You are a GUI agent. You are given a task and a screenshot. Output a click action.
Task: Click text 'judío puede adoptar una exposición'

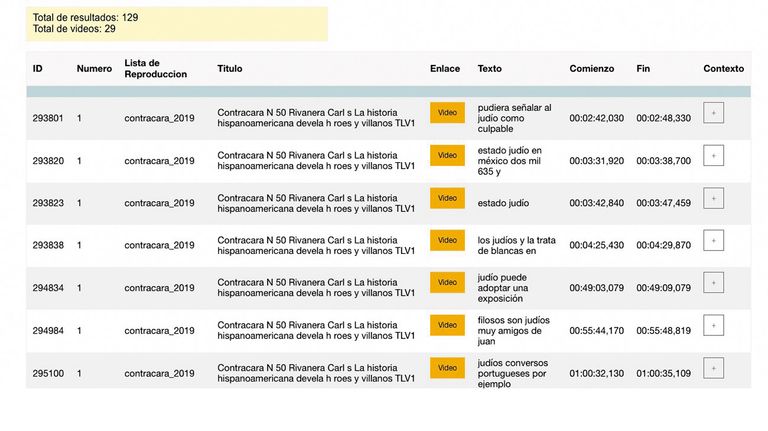502,288
